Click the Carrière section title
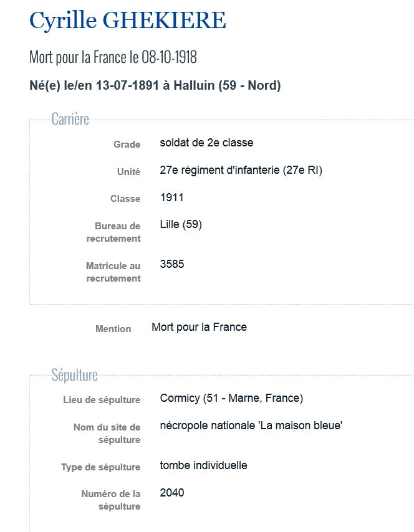414x532 pixels. click(70, 119)
